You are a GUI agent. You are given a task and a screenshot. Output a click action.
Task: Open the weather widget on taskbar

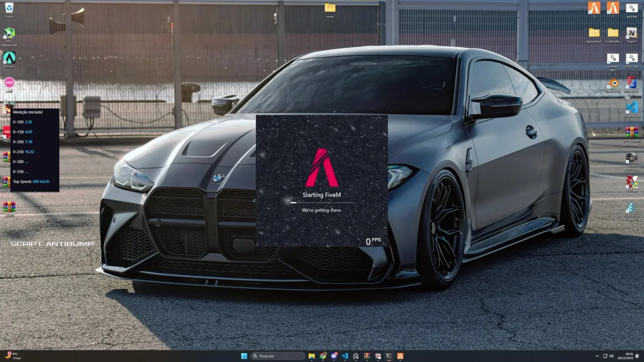coord(12,356)
